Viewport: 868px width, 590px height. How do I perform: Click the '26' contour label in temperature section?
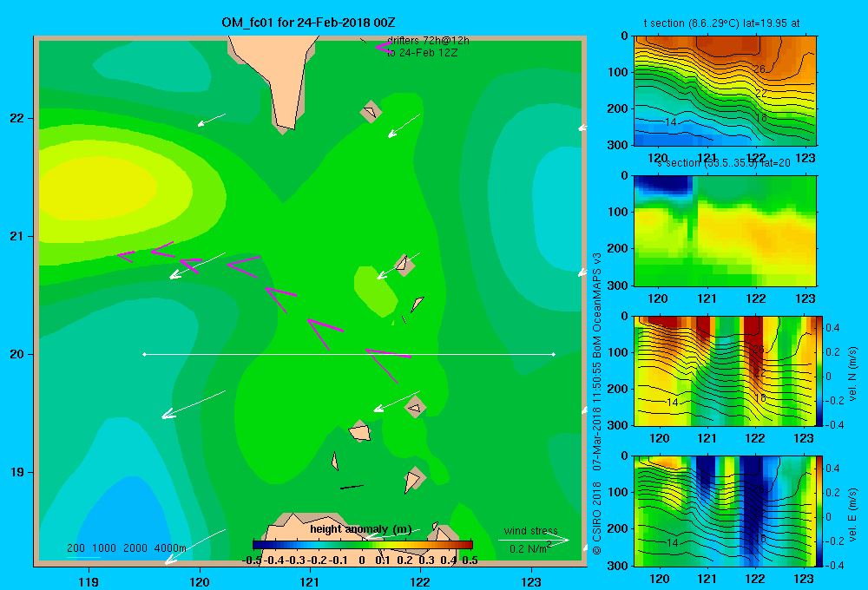[759, 69]
